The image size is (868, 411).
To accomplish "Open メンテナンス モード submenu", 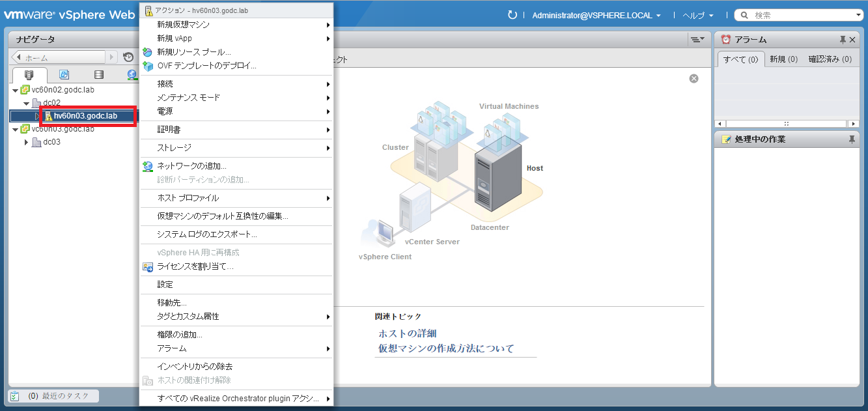I will 236,98.
